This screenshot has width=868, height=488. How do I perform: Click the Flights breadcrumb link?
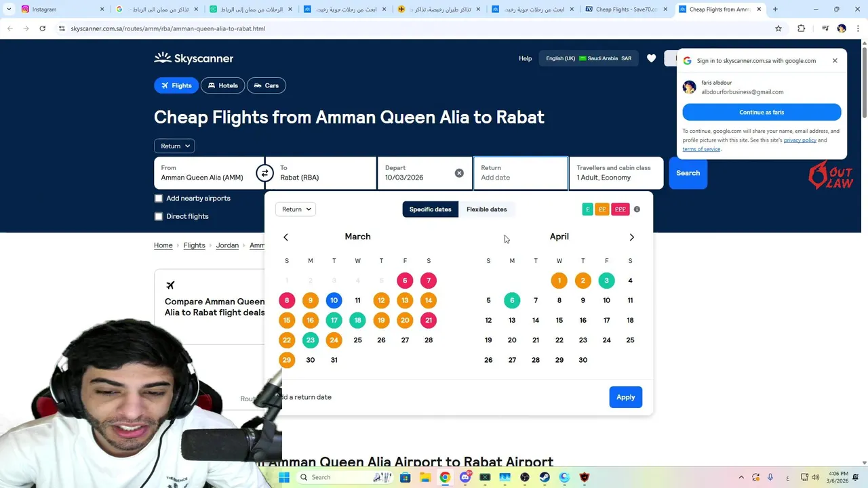tap(194, 245)
